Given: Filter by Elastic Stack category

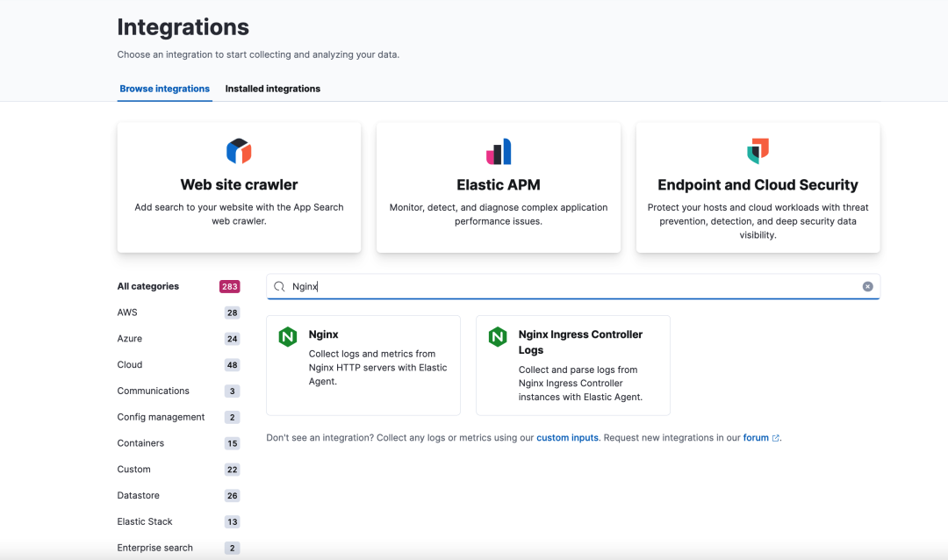Looking at the screenshot, I should coord(145,521).
